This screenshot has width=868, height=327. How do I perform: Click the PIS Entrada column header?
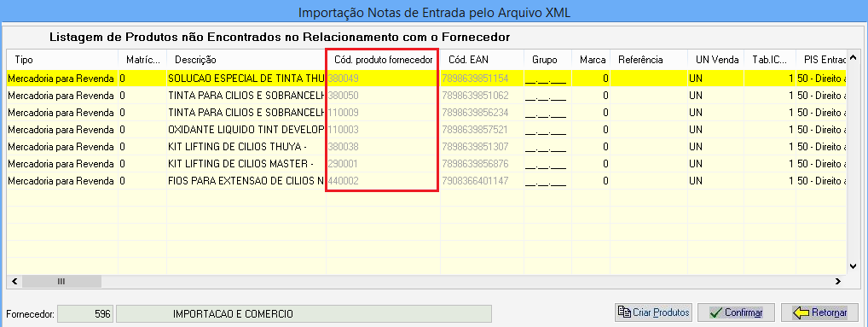pyautogui.click(x=821, y=59)
